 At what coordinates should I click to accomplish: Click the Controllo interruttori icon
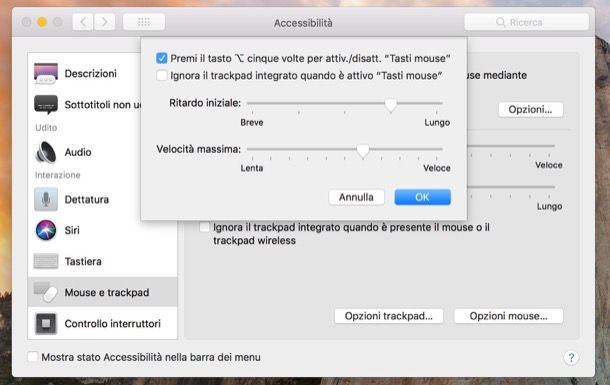[x=46, y=324]
